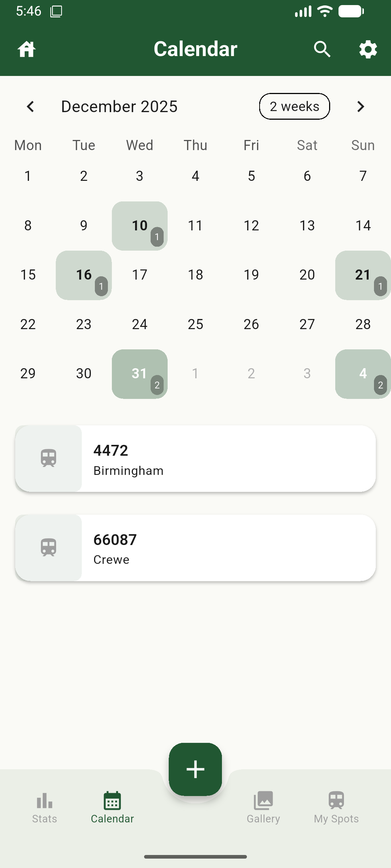Viewport: 391px width, 868px height.
Task: Pick Sunday December 21 date
Action: click(x=363, y=275)
